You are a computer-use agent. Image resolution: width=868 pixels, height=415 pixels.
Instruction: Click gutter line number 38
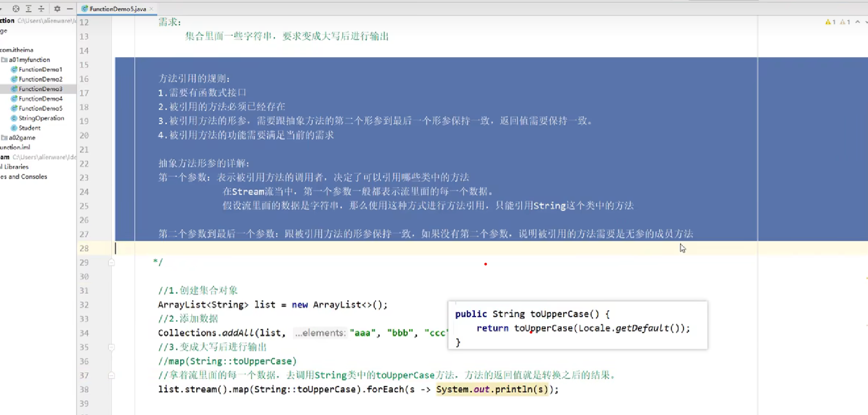click(x=84, y=390)
